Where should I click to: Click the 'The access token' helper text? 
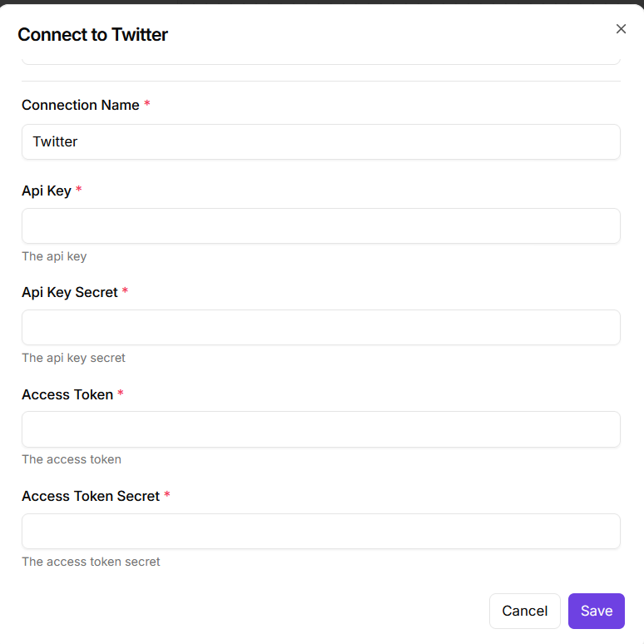pyautogui.click(x=71, y=459)
